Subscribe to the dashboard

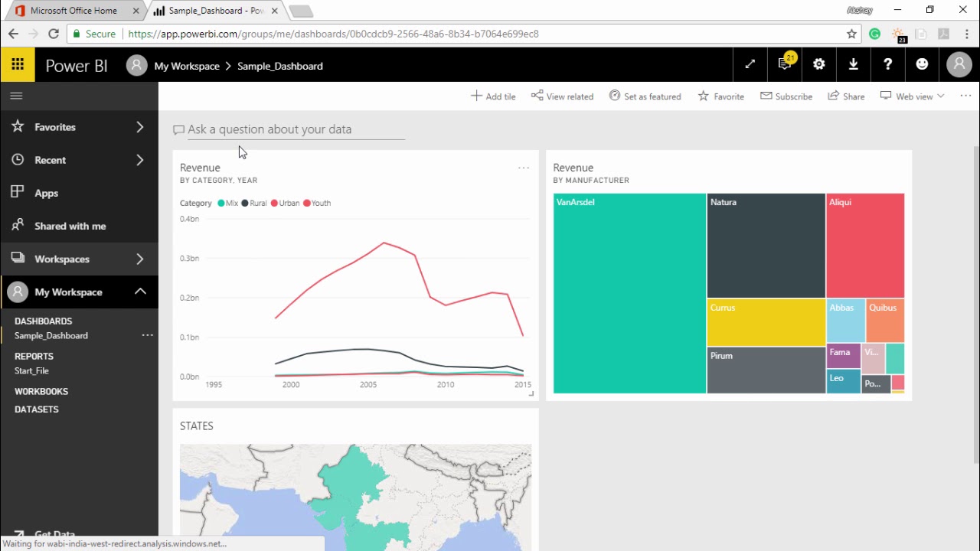[x=786, y=96]
